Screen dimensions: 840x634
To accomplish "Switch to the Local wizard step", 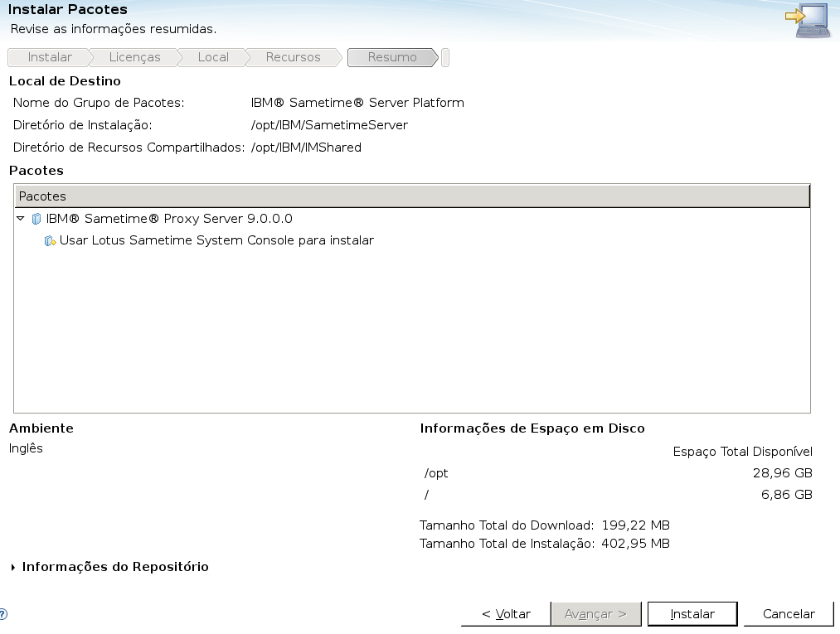I will (213, 57).
